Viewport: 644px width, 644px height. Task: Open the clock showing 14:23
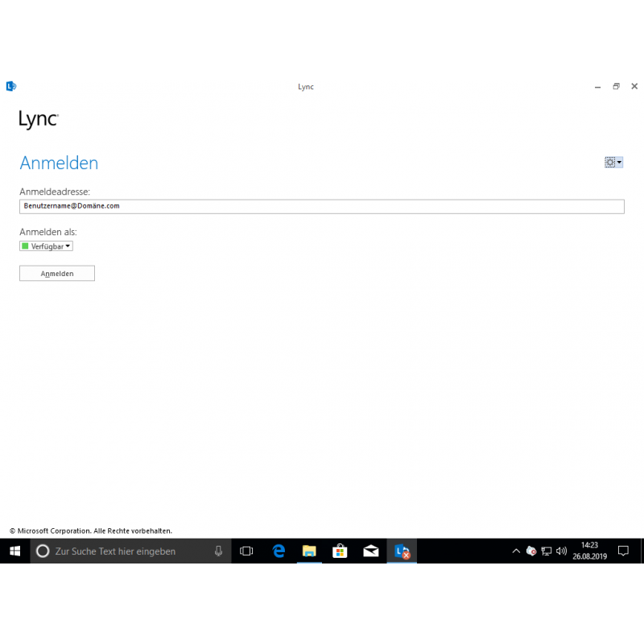589,551
